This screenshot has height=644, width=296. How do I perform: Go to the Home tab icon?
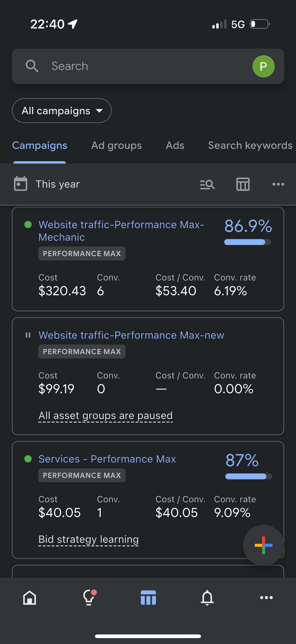(x=29, y=598)
